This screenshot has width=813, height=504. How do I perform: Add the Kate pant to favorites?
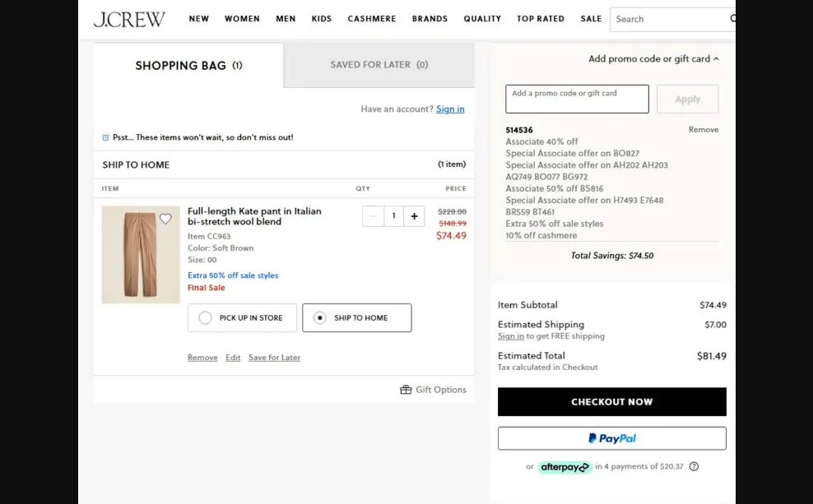click(x=165, y=219)
